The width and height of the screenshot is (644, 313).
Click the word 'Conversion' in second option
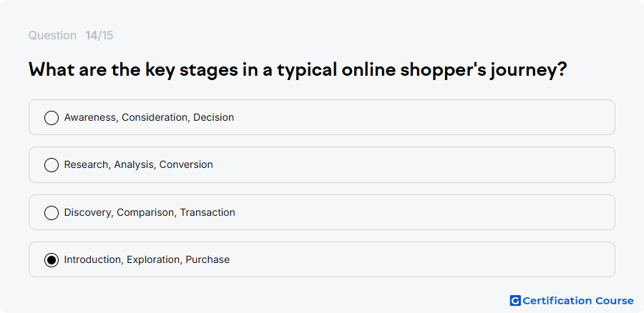pos(186,164)
